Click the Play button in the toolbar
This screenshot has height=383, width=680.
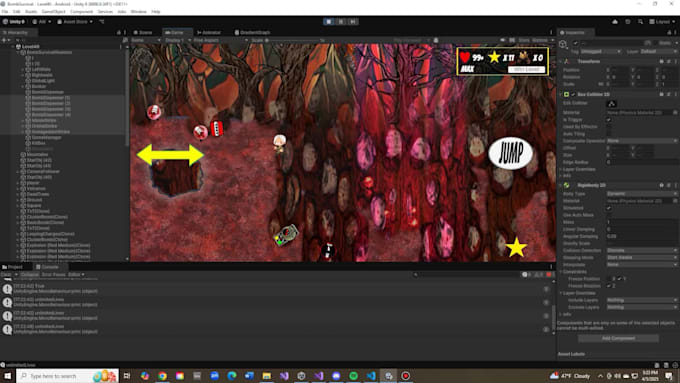(329, 21)
